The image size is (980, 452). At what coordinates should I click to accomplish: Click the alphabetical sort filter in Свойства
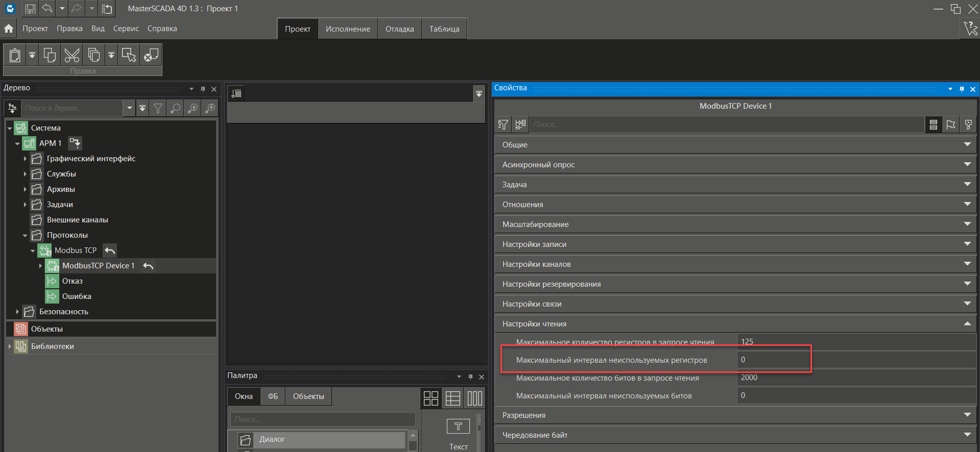[503, 124]
